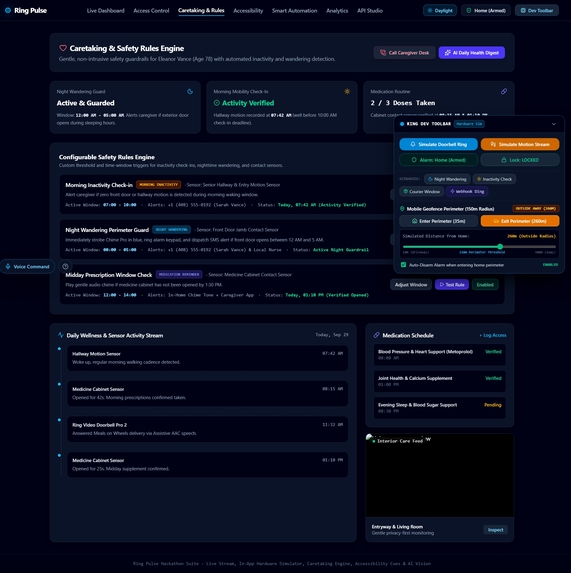Click the help circle icon next to Voice Command
This screenshot has height=573, width=571.
pyautogui.click(x=65, y=266)
